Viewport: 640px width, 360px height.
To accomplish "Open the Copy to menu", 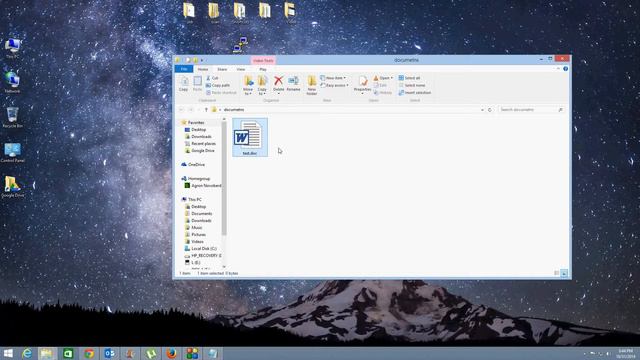I will pos(262,85).
